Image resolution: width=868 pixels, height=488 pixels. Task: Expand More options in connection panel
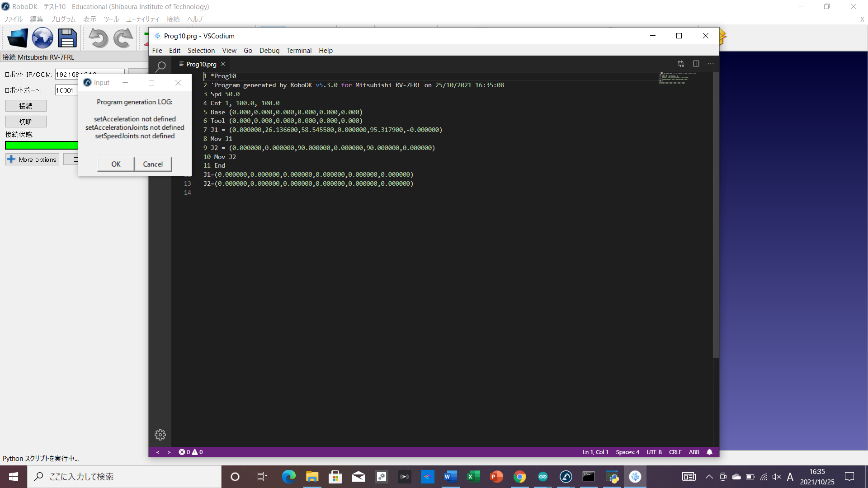32,160
